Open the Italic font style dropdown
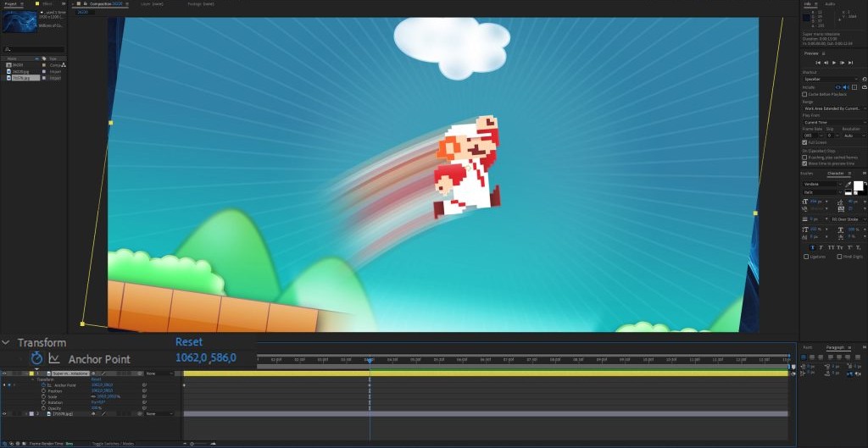The width and height of the screenshot is (868, 448). (821, 192)
